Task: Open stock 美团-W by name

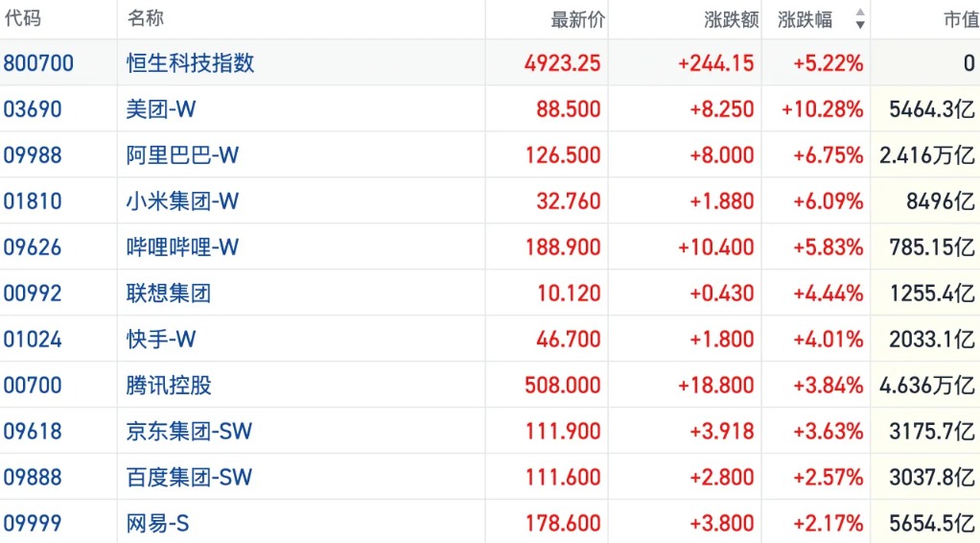Action: click(161, 109)
